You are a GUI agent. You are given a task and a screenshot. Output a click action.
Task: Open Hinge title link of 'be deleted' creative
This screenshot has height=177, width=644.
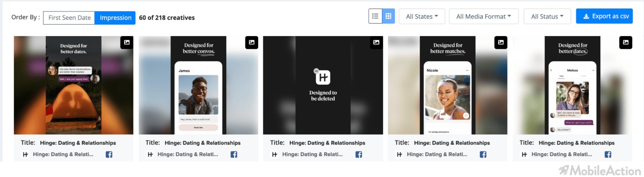(327, 143)
